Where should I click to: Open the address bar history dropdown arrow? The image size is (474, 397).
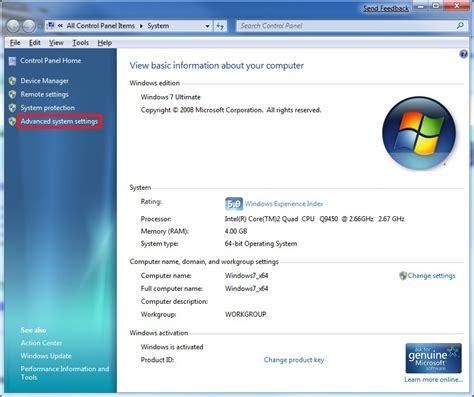coord(207,26)
